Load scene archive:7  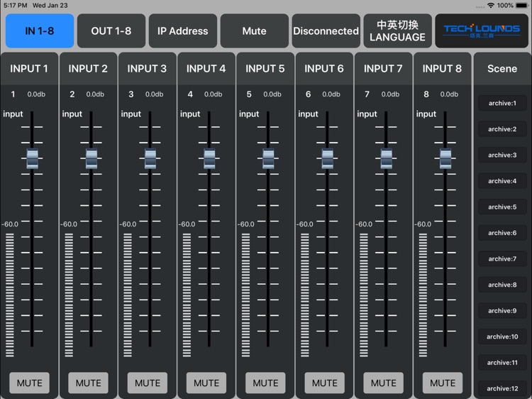[x=502, y=258]
